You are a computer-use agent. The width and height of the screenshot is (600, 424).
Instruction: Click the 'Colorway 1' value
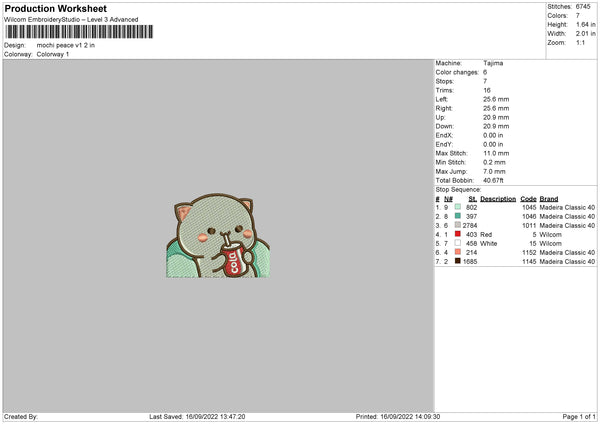(53, 54)
